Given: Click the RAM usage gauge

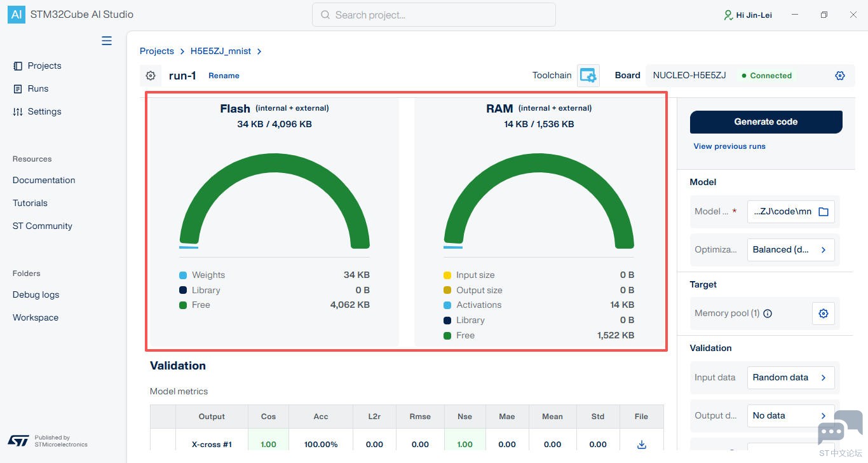Looking at the screenshot, I should click(539, 201).
